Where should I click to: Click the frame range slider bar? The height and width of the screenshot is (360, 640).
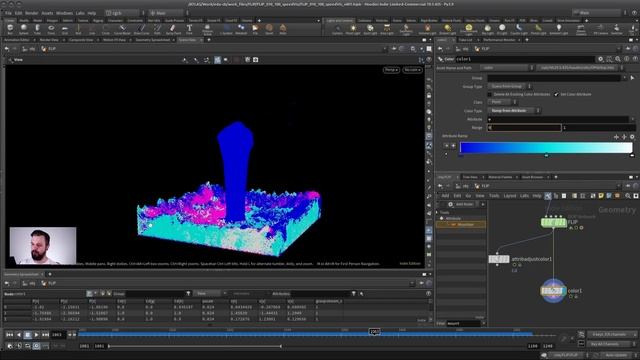coord(195,346)
